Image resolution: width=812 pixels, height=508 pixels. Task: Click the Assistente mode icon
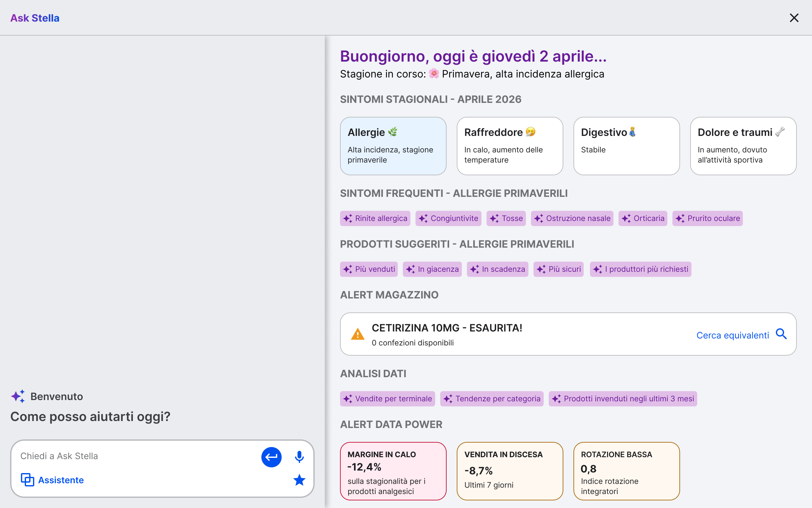(28, 480)
